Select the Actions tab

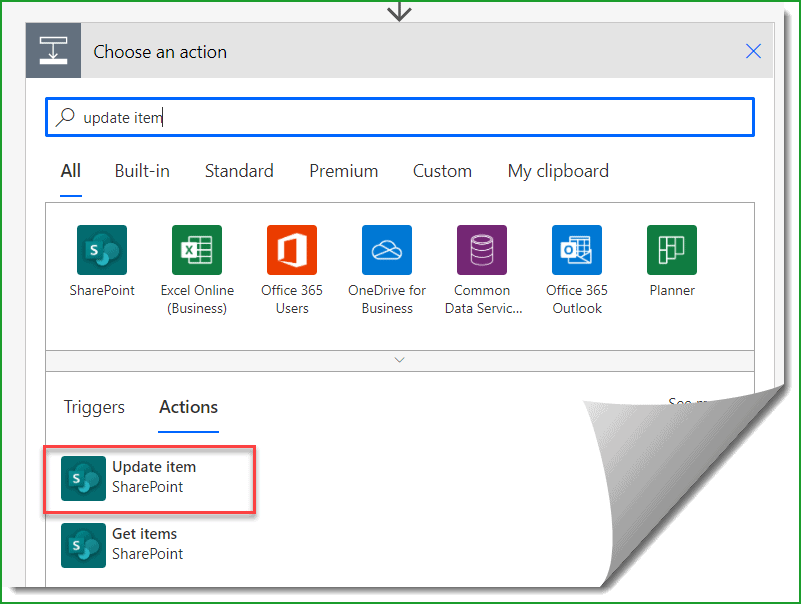pos(189,407)
